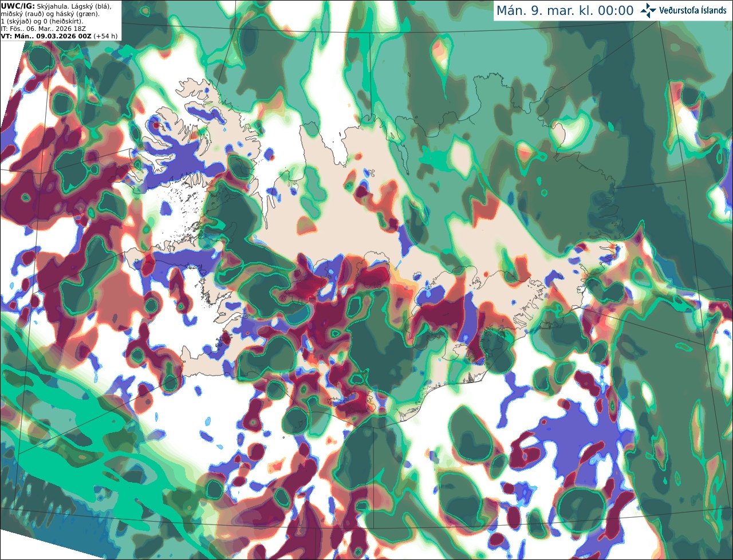Click the 'Mán. 9. mar. kl. 00:00' timestamp

[x=565, y=11]
